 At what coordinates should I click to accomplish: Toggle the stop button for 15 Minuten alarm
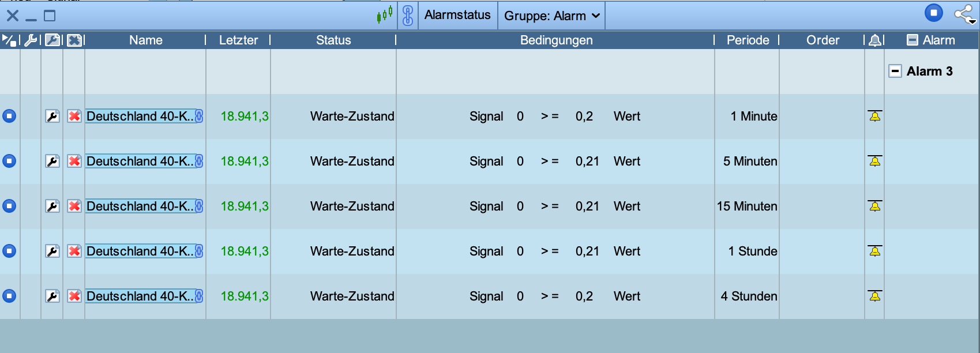[9, 206]
